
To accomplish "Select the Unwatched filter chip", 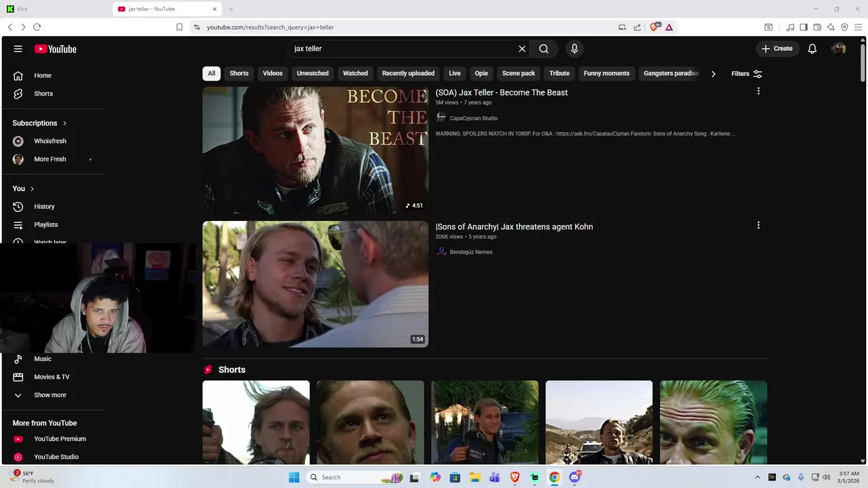I will (x=313, y=73).
